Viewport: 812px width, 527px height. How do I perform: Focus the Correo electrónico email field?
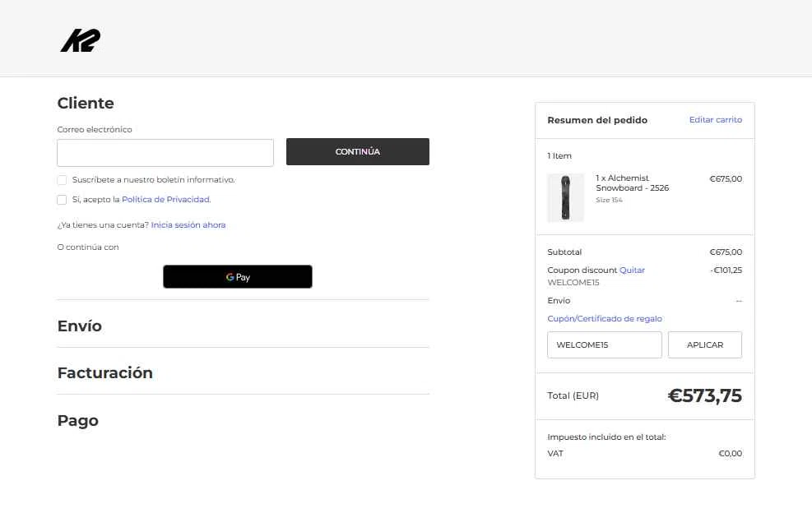165,153
